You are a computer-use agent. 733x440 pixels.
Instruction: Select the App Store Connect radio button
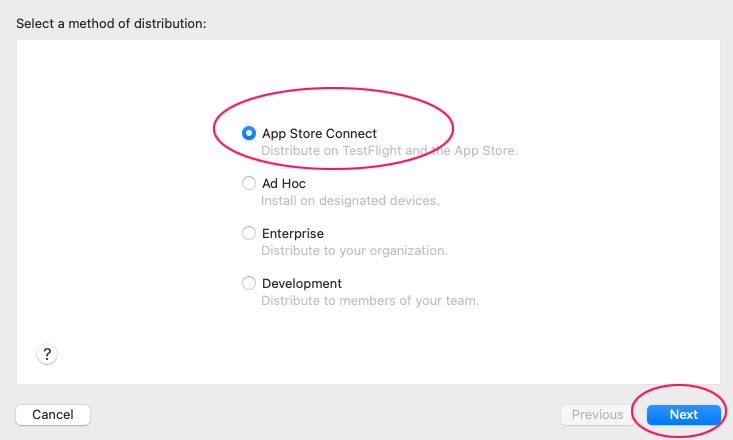click(249, 133)
